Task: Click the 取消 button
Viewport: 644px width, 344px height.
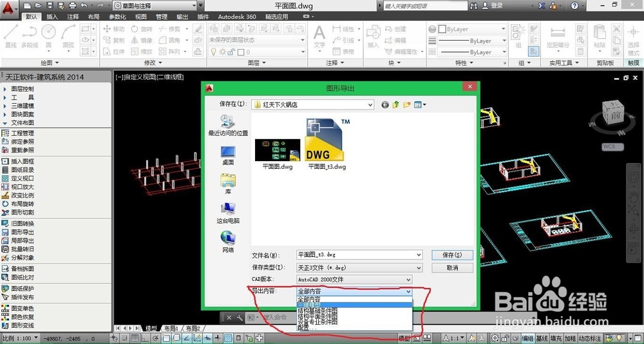Action: [x=452, y=268]
